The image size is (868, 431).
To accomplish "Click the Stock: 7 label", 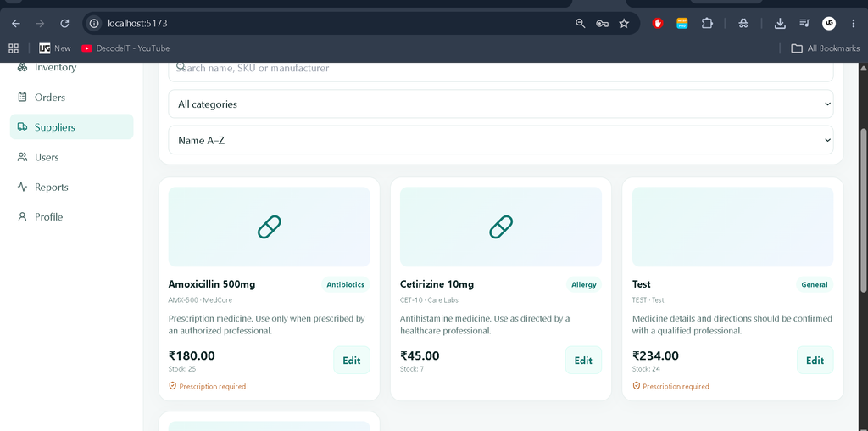I will [412, 369].
